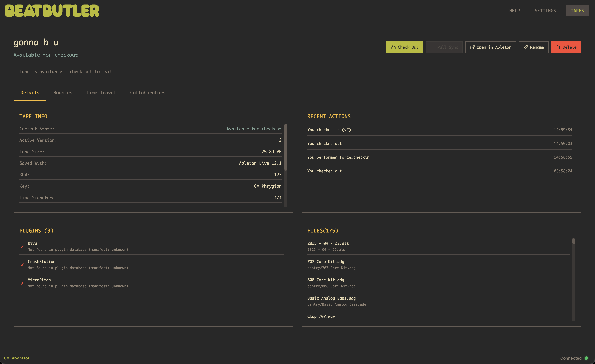Image resolution: width=595 pixels, height=364 pixels.
Task: Click the red X beside Diva plugin
Action: tap(22, 246)
